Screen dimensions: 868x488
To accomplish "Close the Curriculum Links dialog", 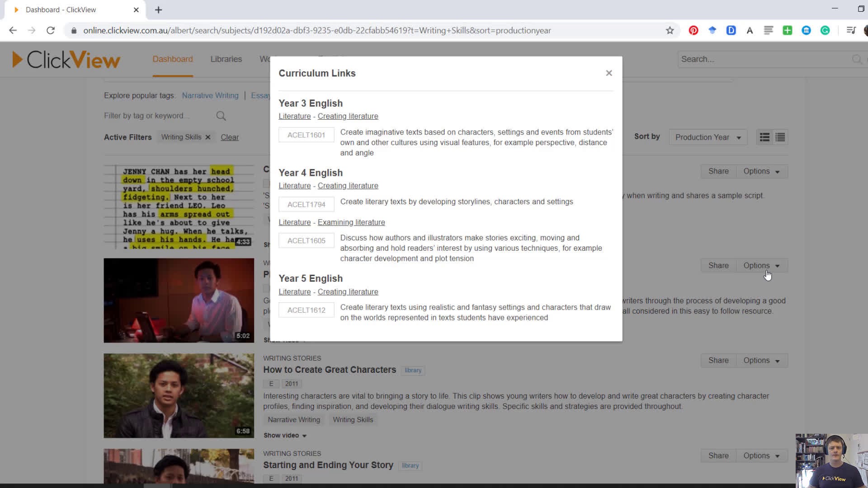I will (609, 73).
